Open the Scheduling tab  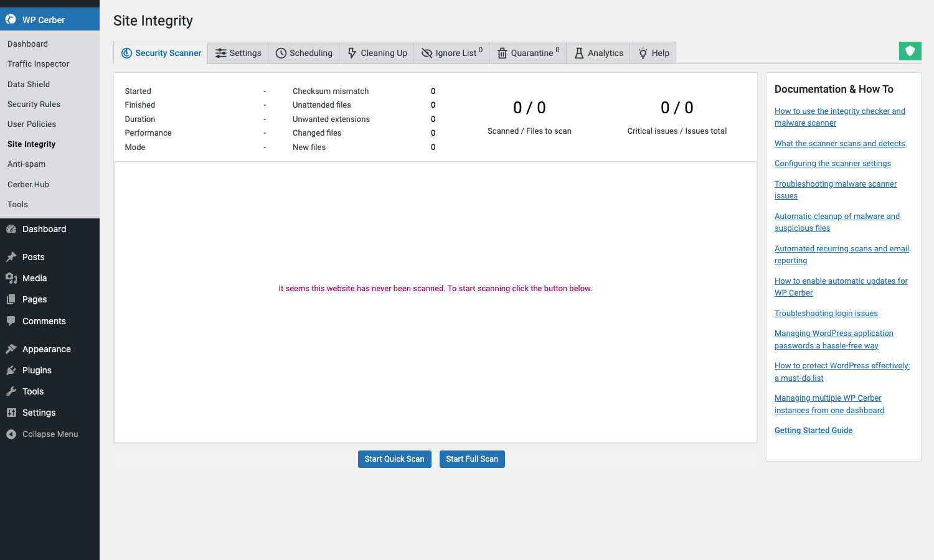pyautogui.click(x=304, y=53)
